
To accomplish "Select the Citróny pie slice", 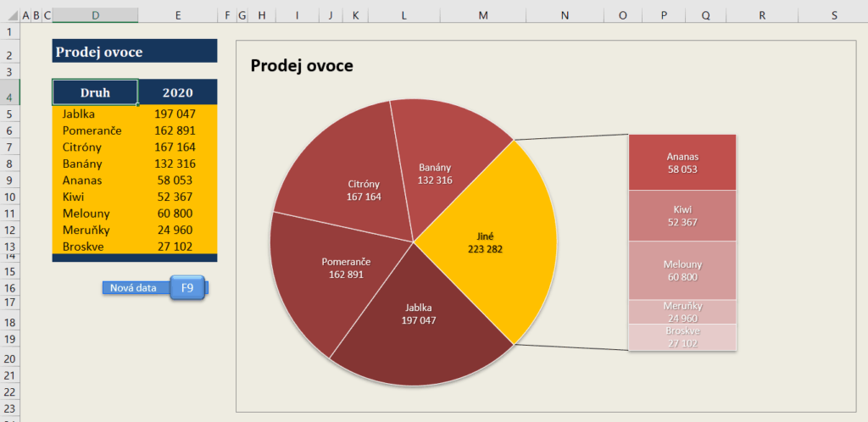I will click(x=348, y=182).
